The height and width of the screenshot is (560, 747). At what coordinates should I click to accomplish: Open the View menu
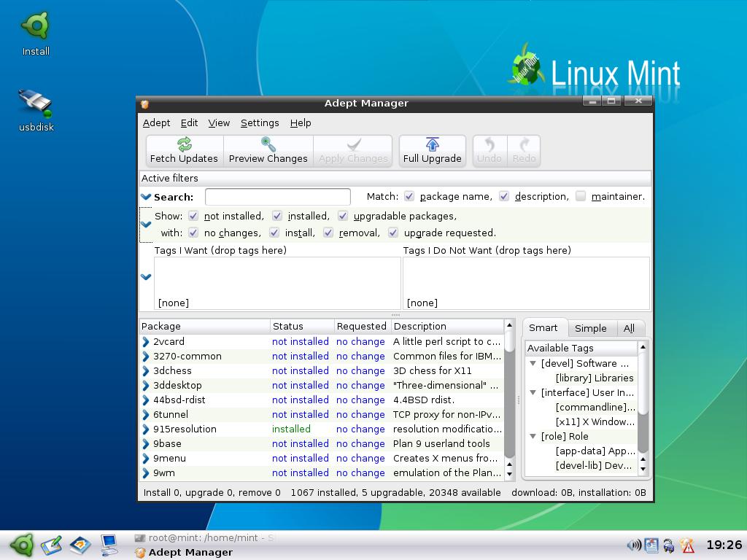[219, 122]
